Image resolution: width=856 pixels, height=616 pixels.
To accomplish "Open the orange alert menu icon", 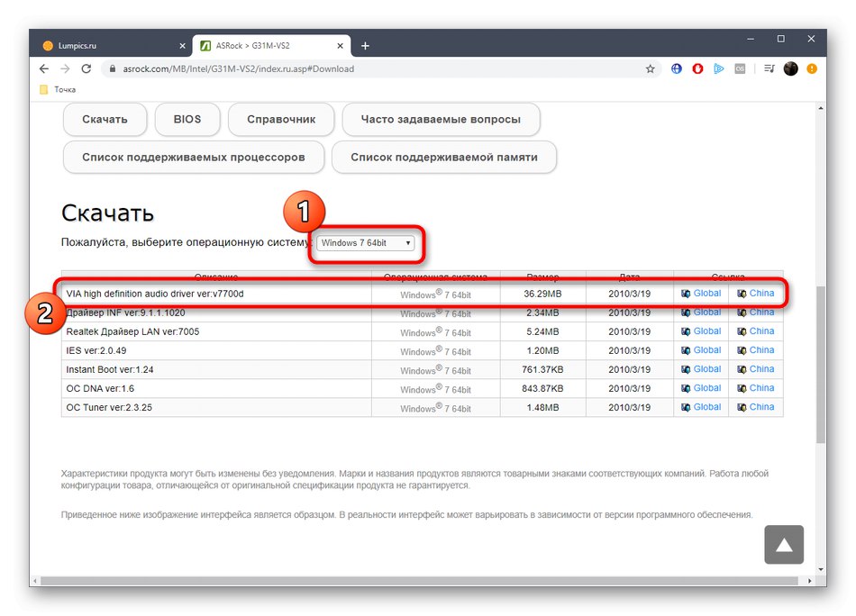I will click(812, 68).
